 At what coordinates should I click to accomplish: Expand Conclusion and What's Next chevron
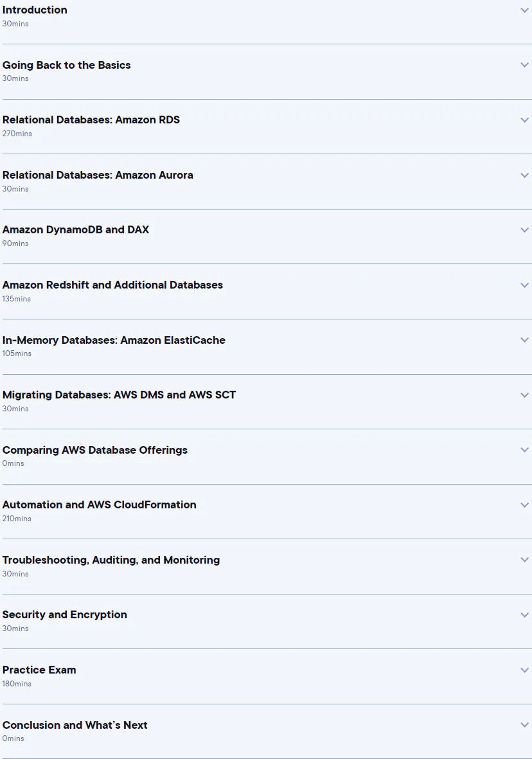coord(524,725)
